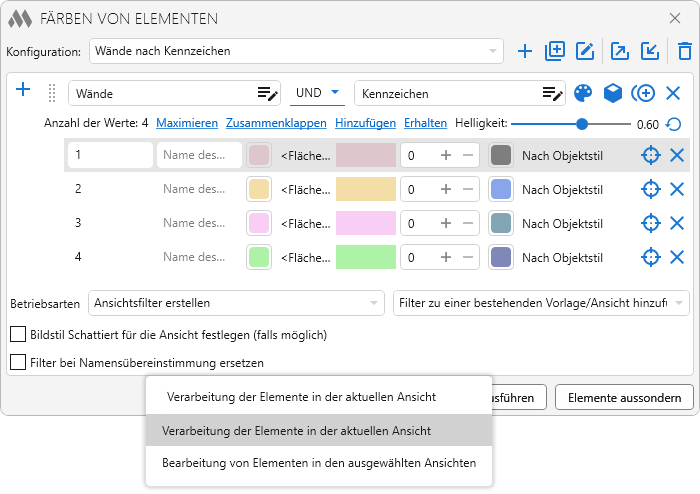Toggle 'Filter bei Namensübereinstimmung ersetzen' checkbox

click(17, 362)
